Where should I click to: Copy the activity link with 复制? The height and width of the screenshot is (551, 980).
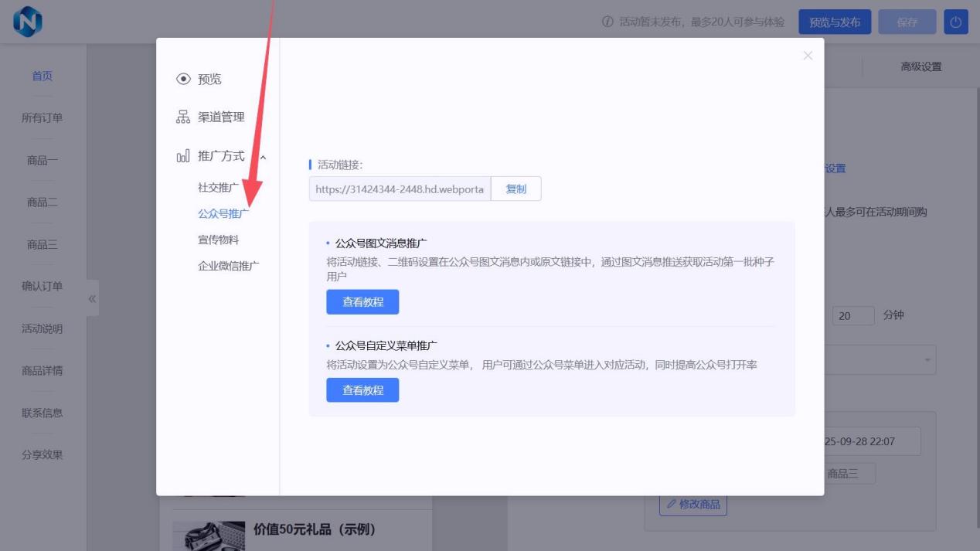516,189
